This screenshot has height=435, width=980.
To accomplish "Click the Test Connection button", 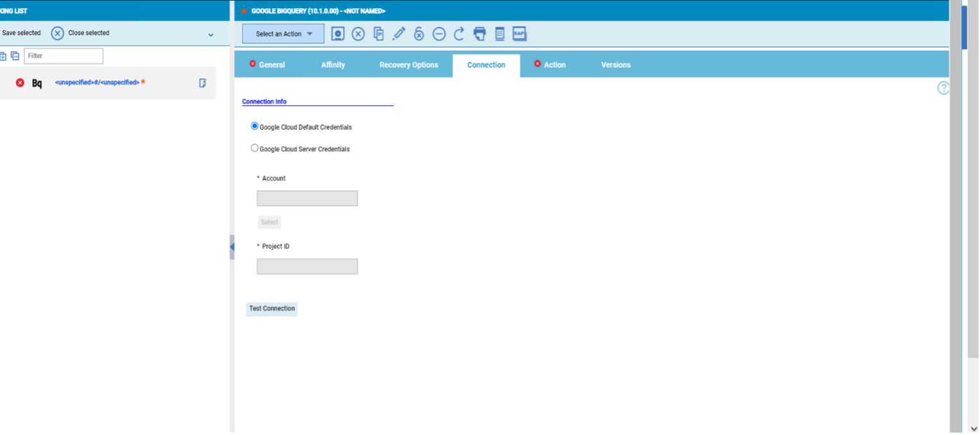I will pyautogui.click(x=271, y=309).
